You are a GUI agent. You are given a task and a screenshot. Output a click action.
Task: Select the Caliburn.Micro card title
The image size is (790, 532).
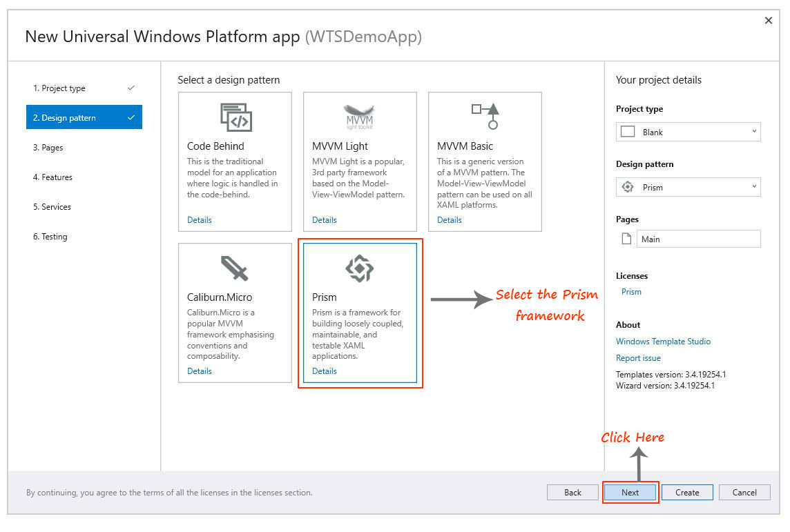(x=220, y=297)
